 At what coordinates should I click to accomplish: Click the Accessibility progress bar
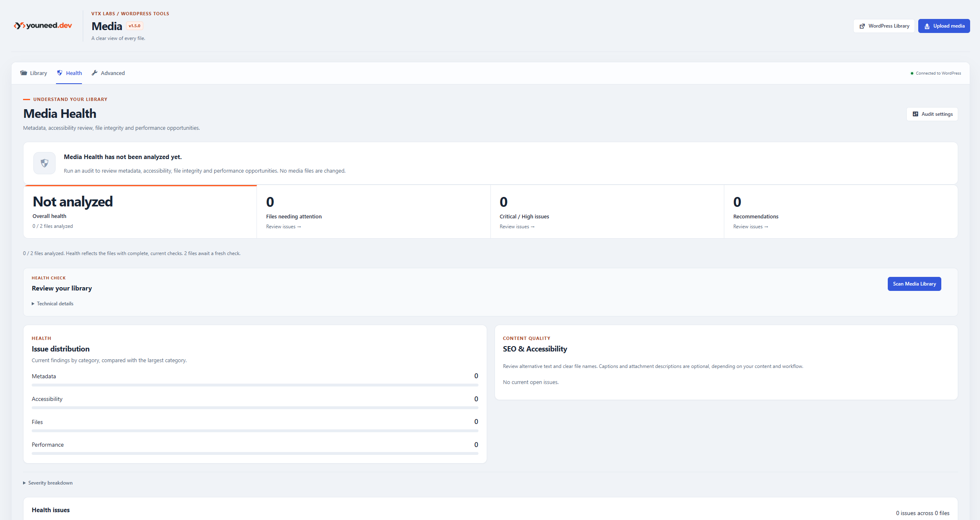255,408
